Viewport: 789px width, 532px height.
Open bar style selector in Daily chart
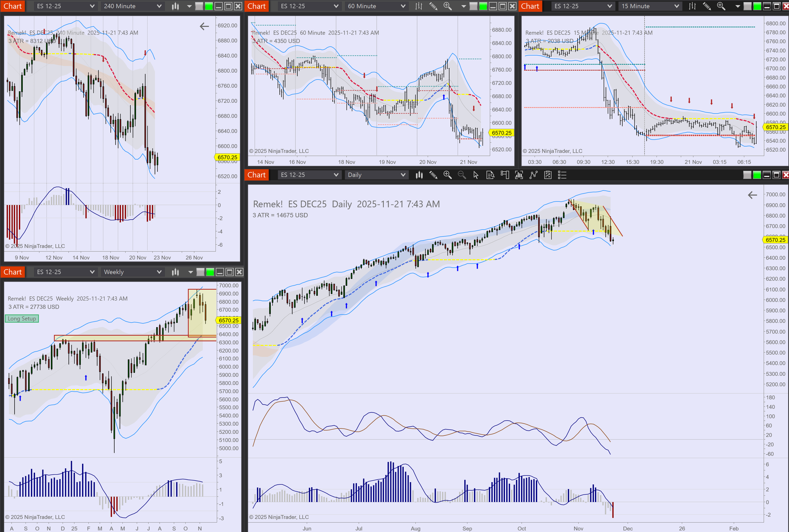point(419,175)
